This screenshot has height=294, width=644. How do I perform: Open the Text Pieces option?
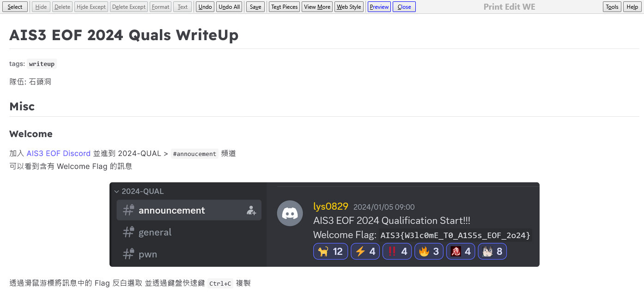click(284, 7)
